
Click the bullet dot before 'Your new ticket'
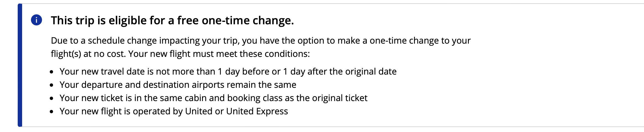tap(52, 99)
